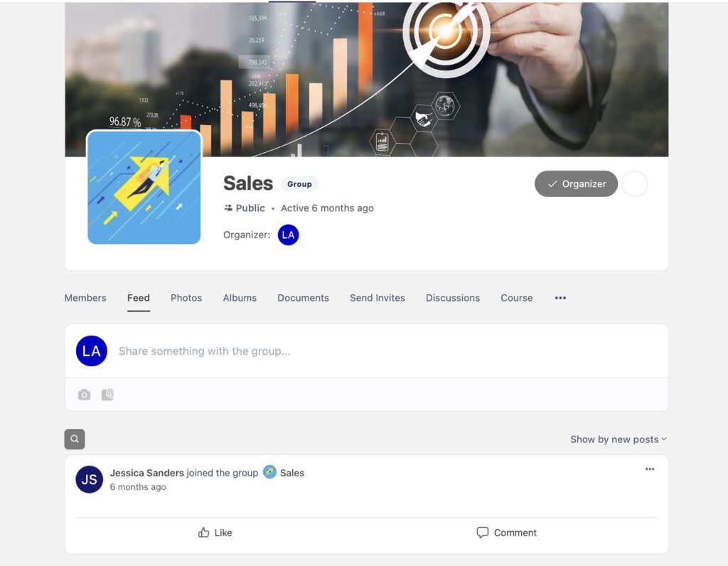Click the attach document icon

click(107, 395)
